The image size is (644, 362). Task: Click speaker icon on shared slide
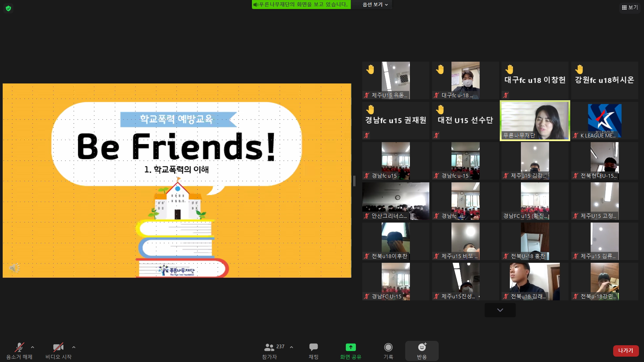click(x=14, y=268)
